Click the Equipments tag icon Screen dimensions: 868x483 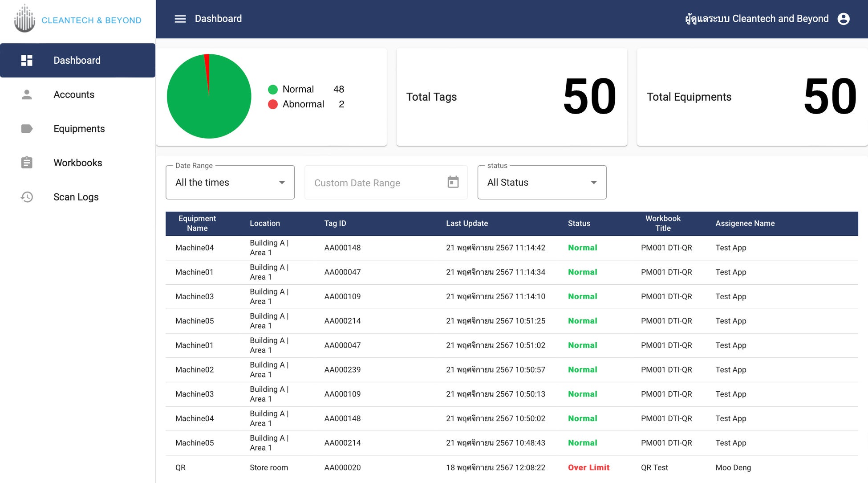point(27,129)
